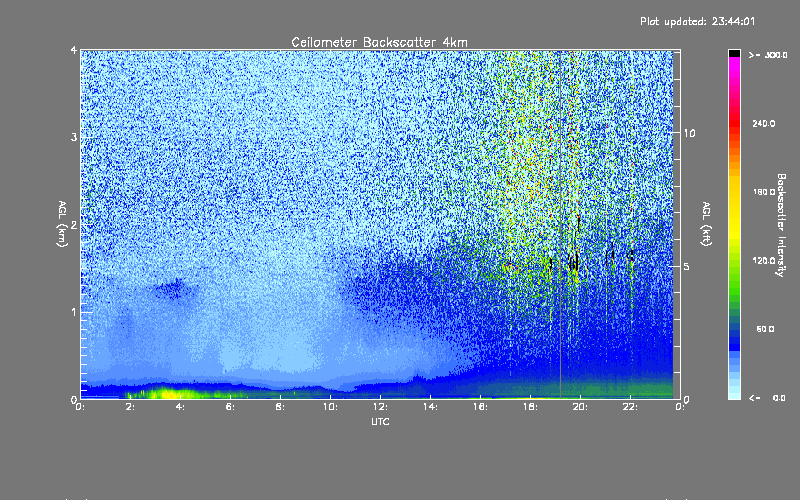Click the "60.0" colorbar value
Image resolution: width=800 pixels, height=500 pixels.
pos(765,329)
